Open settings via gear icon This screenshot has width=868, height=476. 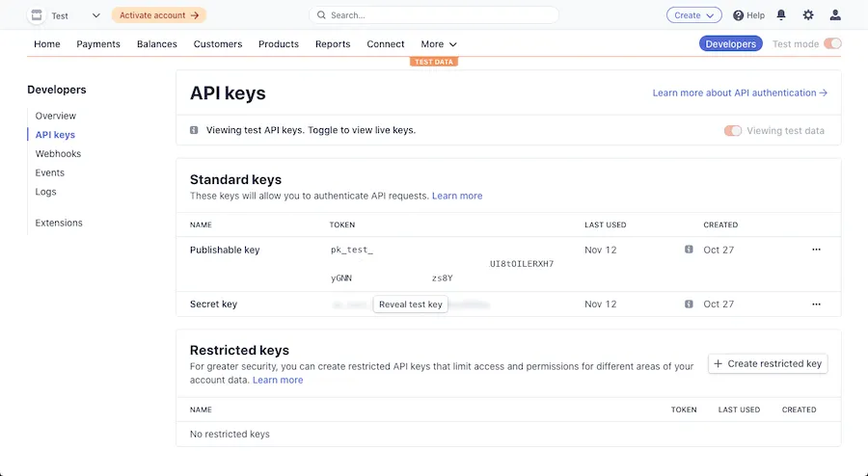808,14
